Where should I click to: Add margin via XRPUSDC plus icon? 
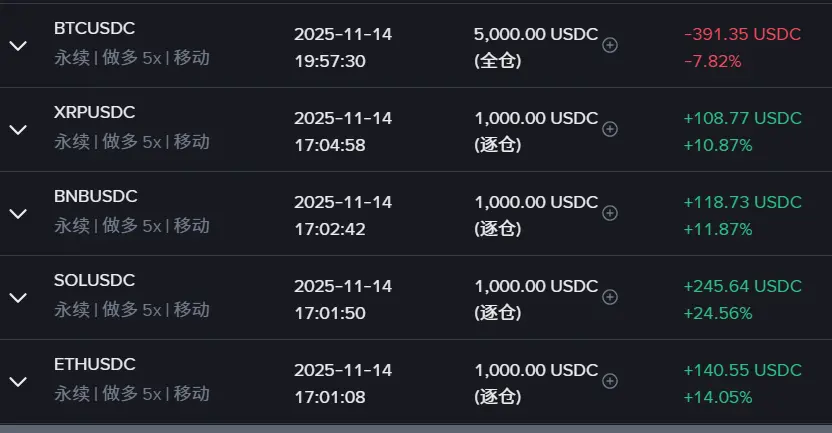pyautogui.click(x=610, y=129)
